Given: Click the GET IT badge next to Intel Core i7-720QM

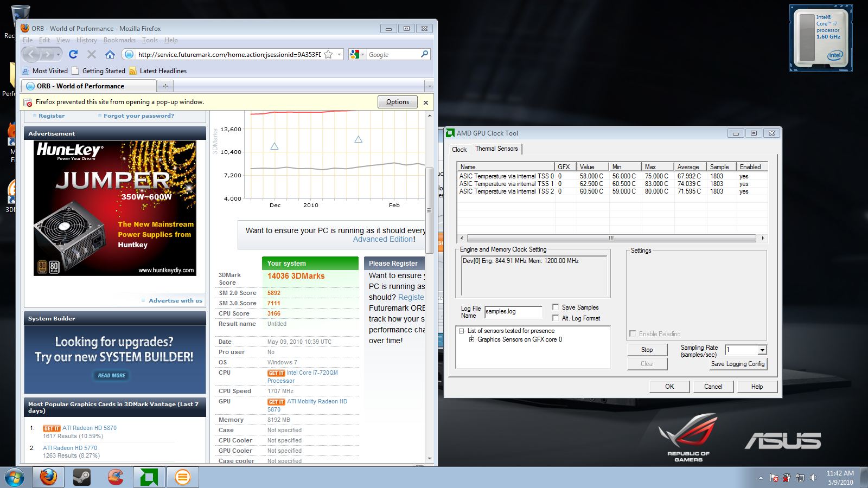Looking at the screenshot, I should click(276, 373).
